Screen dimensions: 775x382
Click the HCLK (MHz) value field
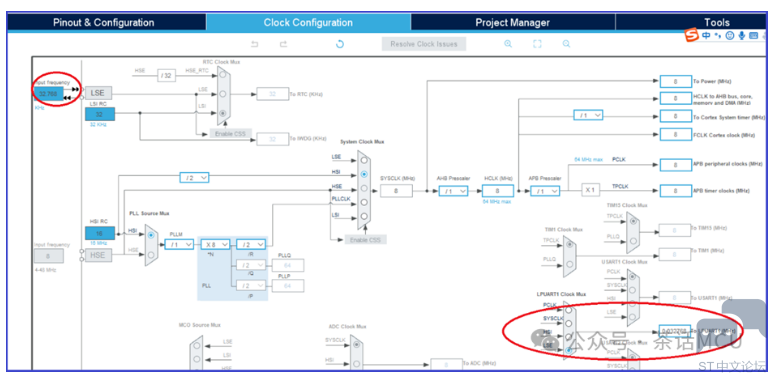point(498,191)
